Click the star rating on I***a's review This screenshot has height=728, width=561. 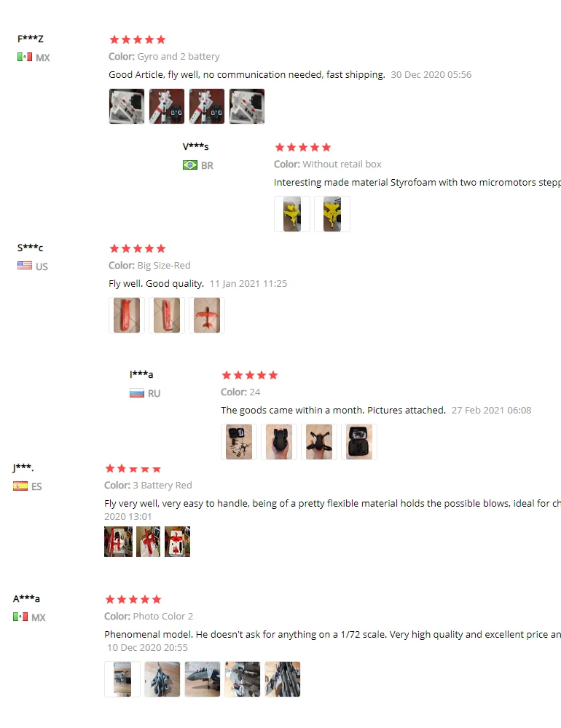click(250, 375)
